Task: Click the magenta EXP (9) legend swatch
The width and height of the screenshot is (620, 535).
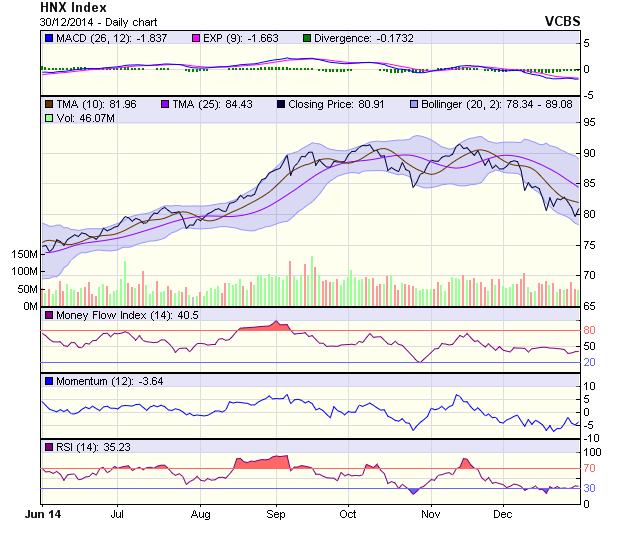Action: click(x=196, y=38)
